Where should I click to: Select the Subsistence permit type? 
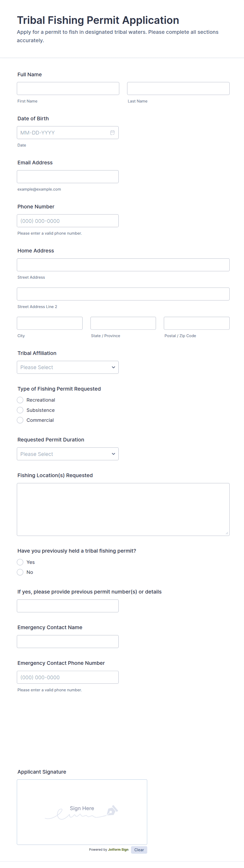20,410
